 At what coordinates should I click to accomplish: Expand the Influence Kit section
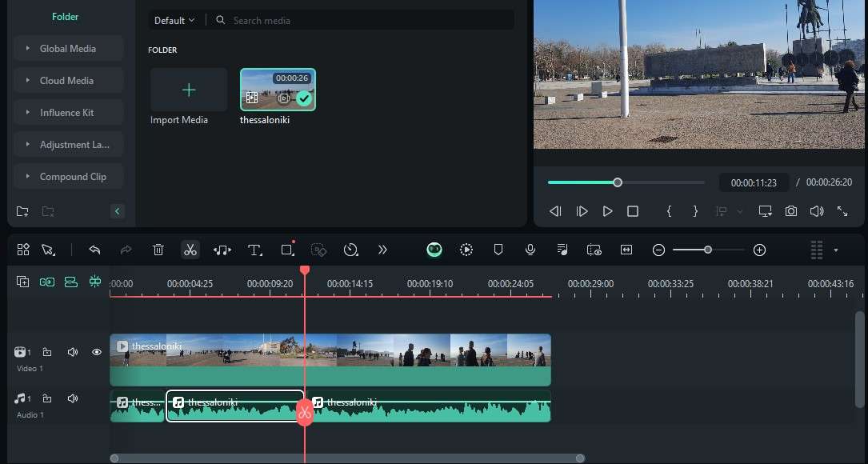pos(68,113)
